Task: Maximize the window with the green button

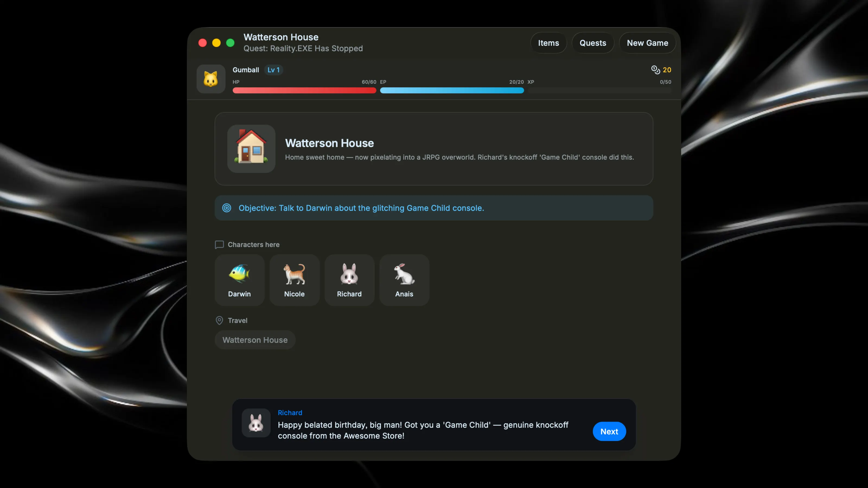Action: (x=230, y=43)
